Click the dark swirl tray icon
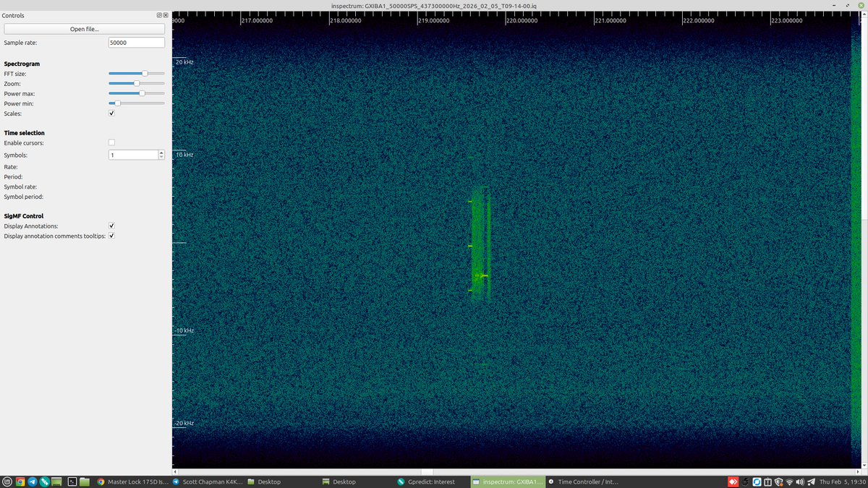 click(746, 481)
